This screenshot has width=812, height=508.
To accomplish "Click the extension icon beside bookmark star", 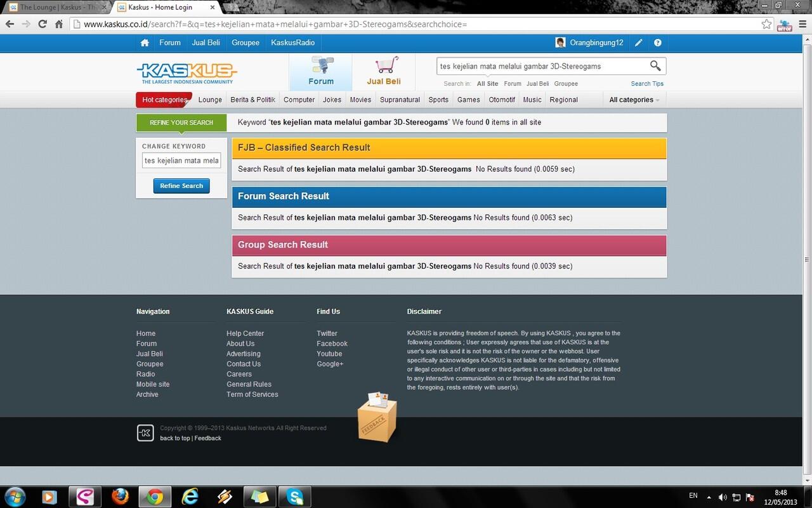I will click(785, 24).
